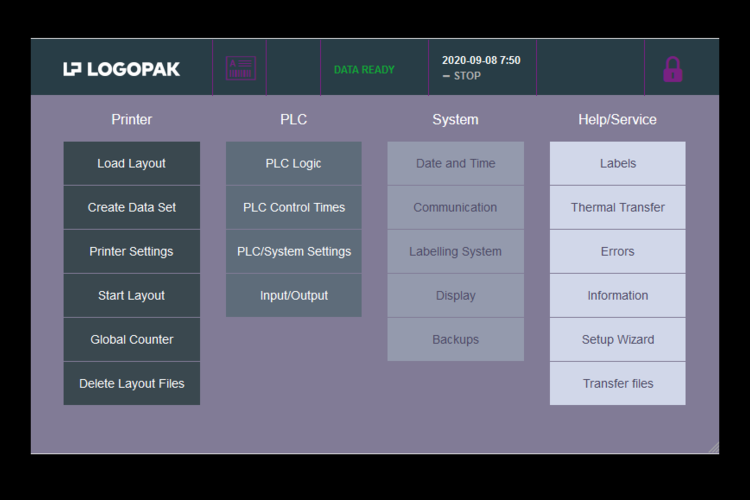Go to PLC Control Times
Viewport: 750px width, 500px height.
(x=294, y=207)
